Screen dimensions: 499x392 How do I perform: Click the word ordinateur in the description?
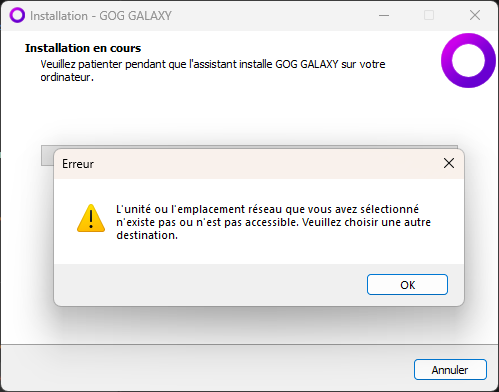67,77
